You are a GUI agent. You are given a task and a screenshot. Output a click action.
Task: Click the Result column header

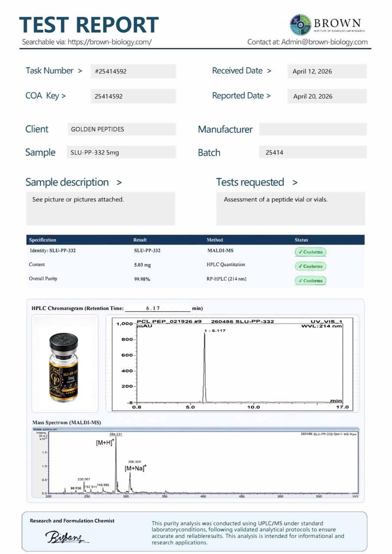(140, 240)
